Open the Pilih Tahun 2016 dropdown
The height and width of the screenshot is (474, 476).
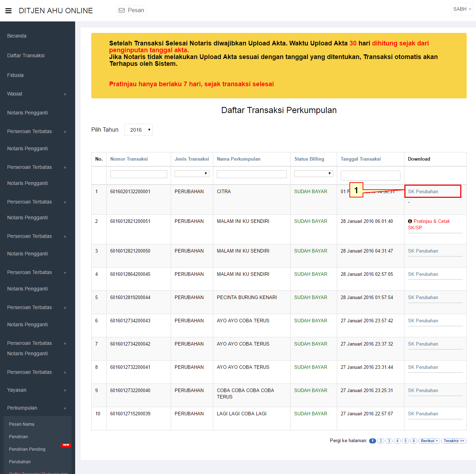138,130
